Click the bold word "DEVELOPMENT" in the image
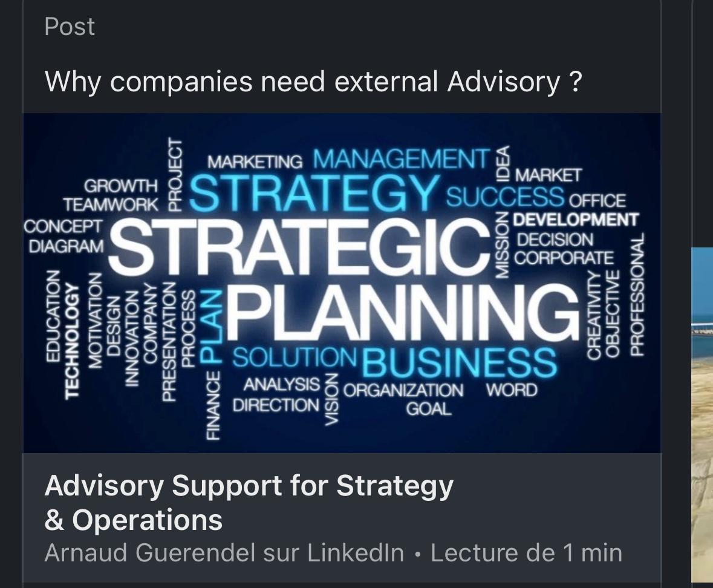 (x=575, y=219)
